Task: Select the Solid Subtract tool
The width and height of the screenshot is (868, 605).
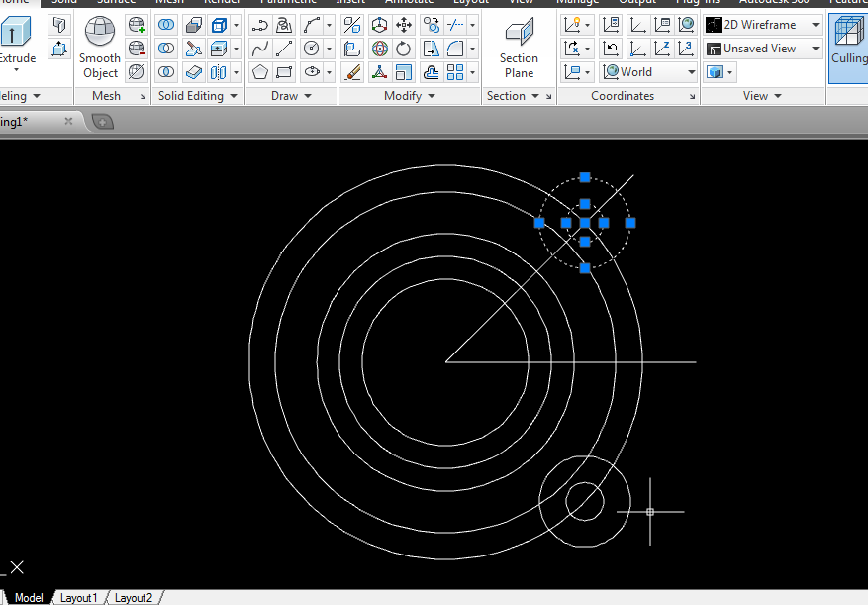Action: pos(166,49)
